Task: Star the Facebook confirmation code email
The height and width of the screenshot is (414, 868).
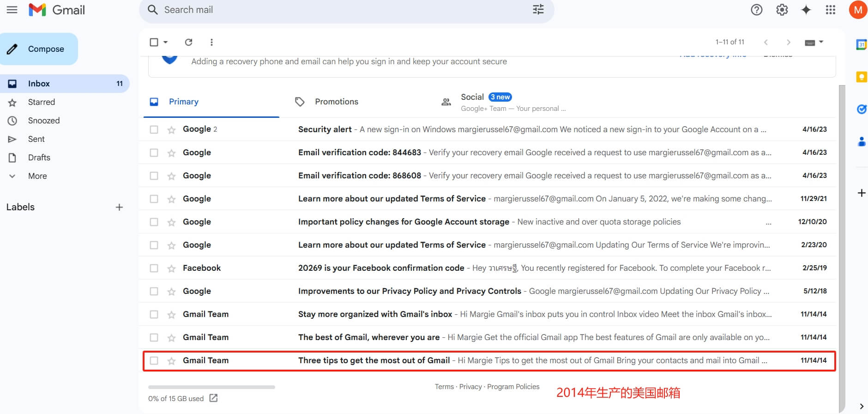Action: coord(171,268)
